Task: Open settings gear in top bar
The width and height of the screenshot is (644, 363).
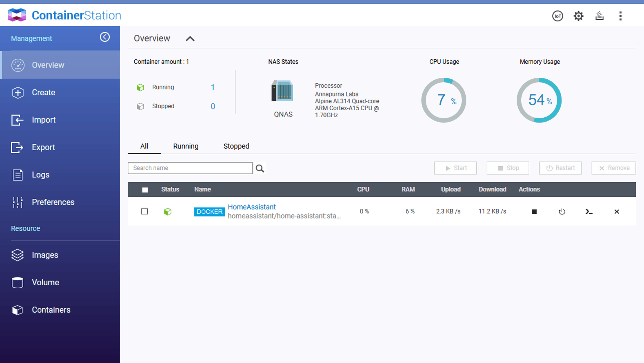Action: coord(578,16)
